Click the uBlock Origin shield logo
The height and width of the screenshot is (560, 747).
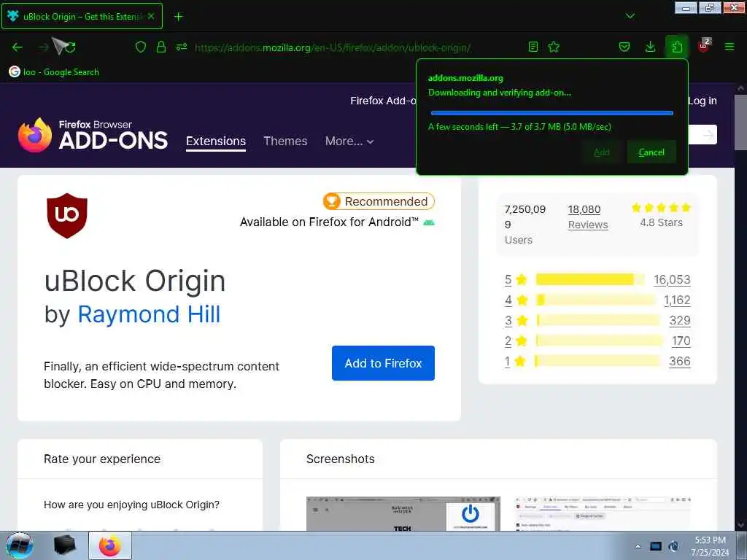click(67, 216)
